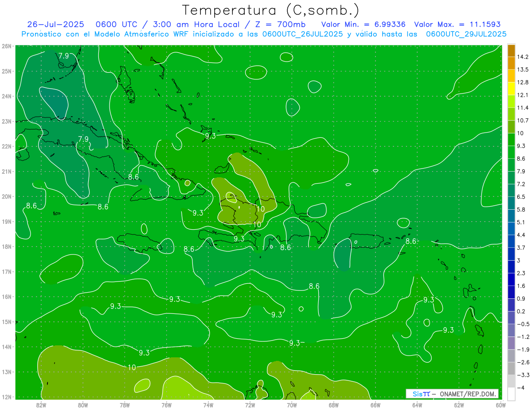This screenshot has height=411, width=532.
Task: Click the '66W' longitude axis label
Action: (375, 405)
